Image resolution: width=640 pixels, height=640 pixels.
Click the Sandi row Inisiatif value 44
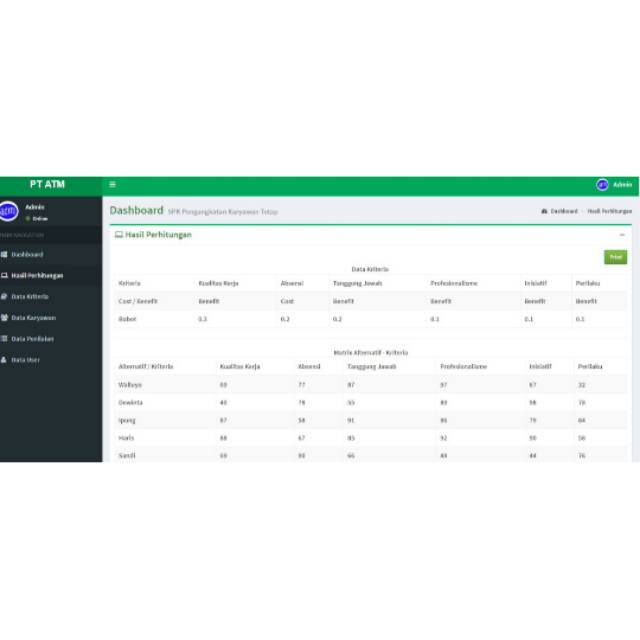[x=533, y=456]
